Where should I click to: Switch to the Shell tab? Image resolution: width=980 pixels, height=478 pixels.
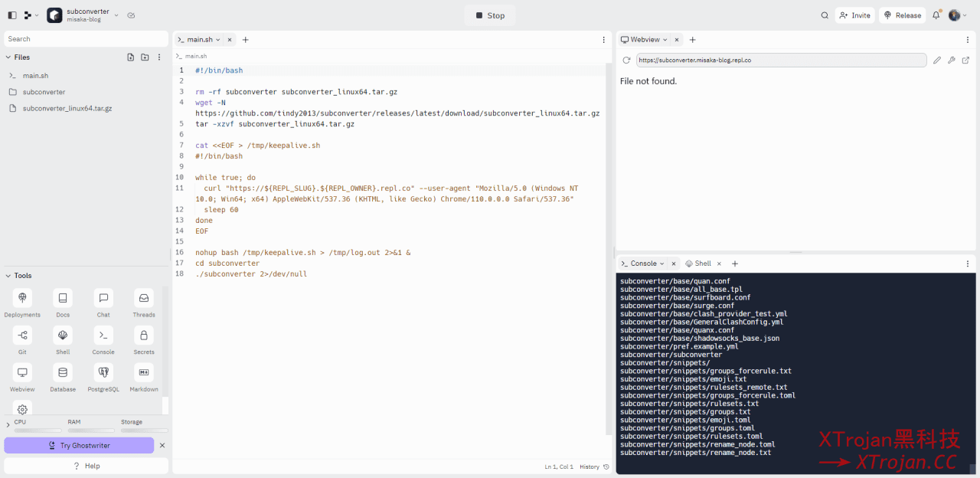(698, 264)
